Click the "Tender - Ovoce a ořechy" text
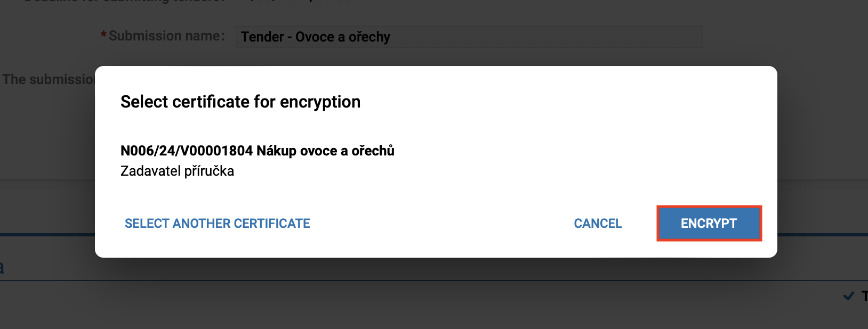This screenshot has width=868, height=329. 316,37
